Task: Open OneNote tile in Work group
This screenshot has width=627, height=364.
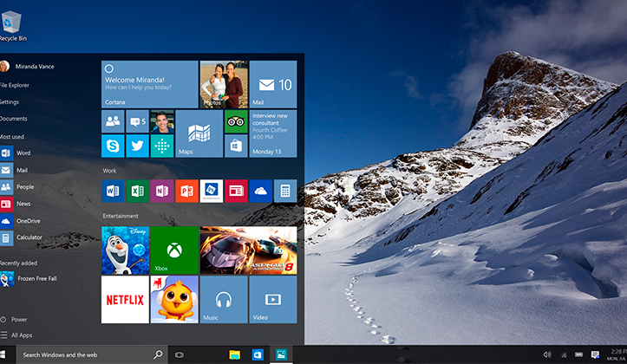Action: click(161, 191)
